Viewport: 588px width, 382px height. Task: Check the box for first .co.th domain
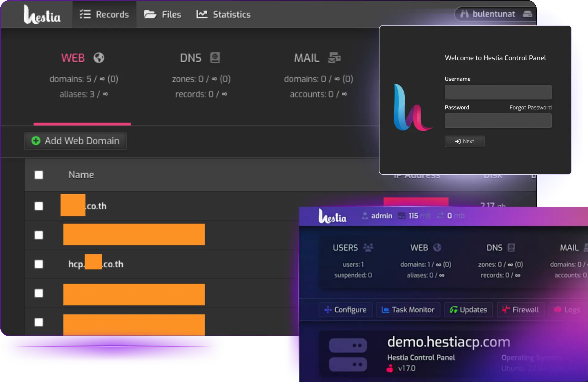coord(39,206)
